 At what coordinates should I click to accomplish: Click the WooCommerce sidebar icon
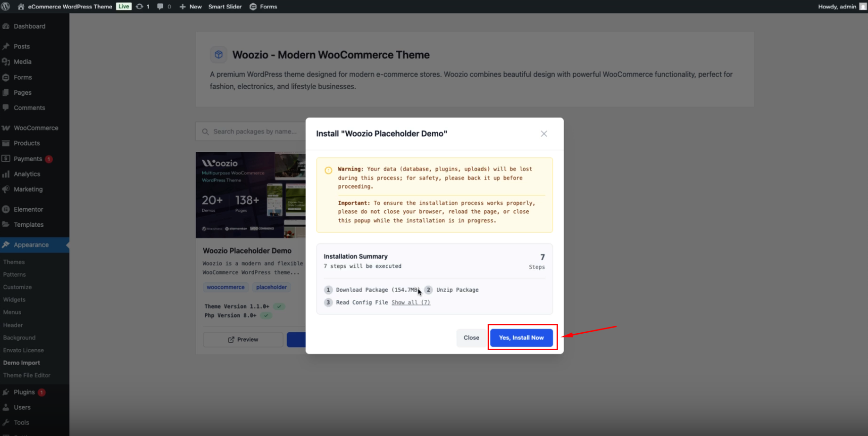[6, 128]
